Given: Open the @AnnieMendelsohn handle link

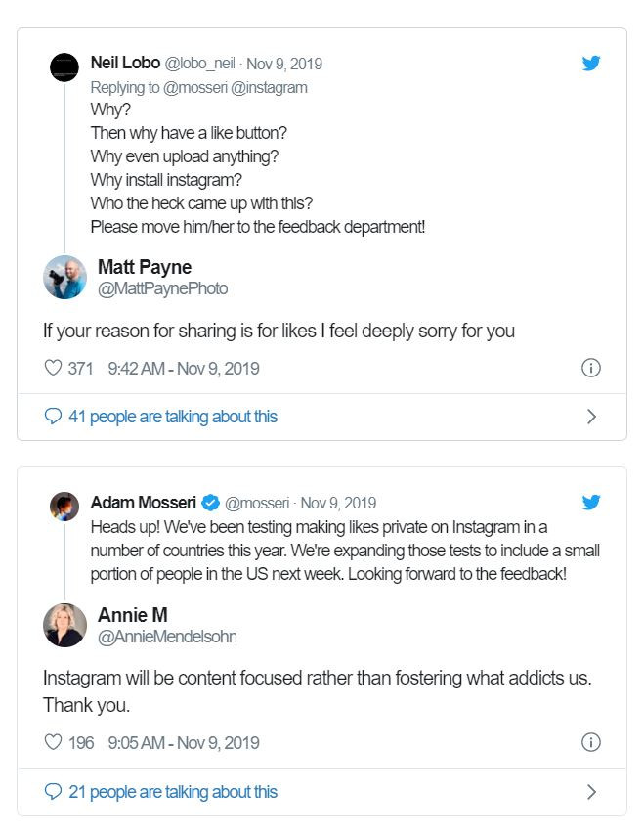Looking at the screenshot, I should (x=167, y=637).
